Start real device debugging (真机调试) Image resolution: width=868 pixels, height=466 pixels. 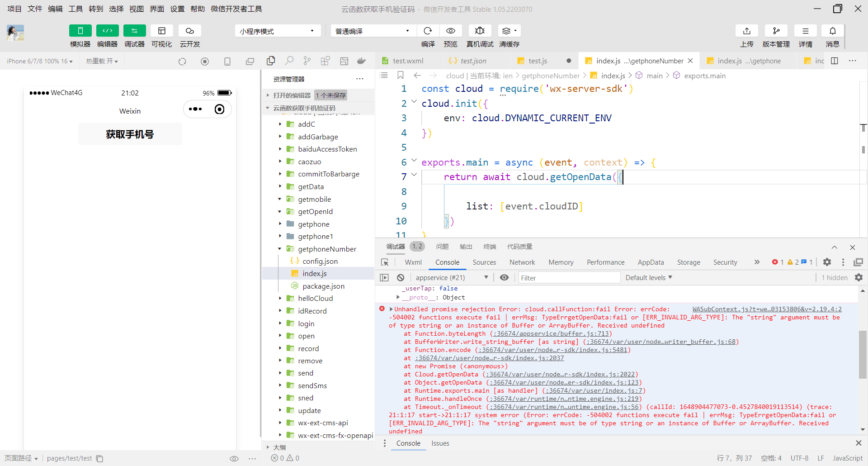480,31
